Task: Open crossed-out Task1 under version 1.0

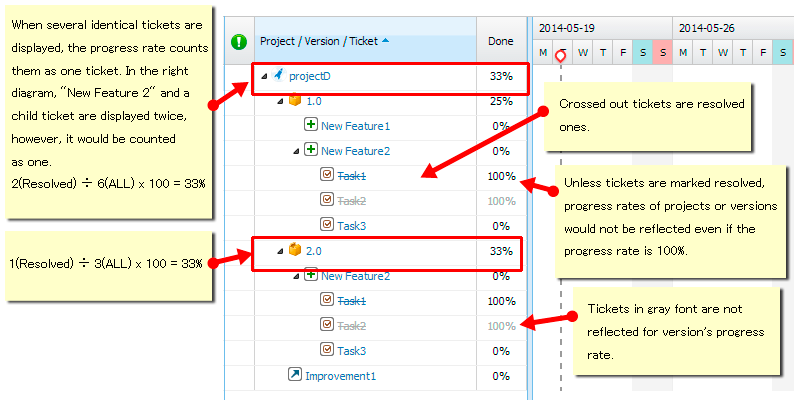Action: (x=351, y=175)
